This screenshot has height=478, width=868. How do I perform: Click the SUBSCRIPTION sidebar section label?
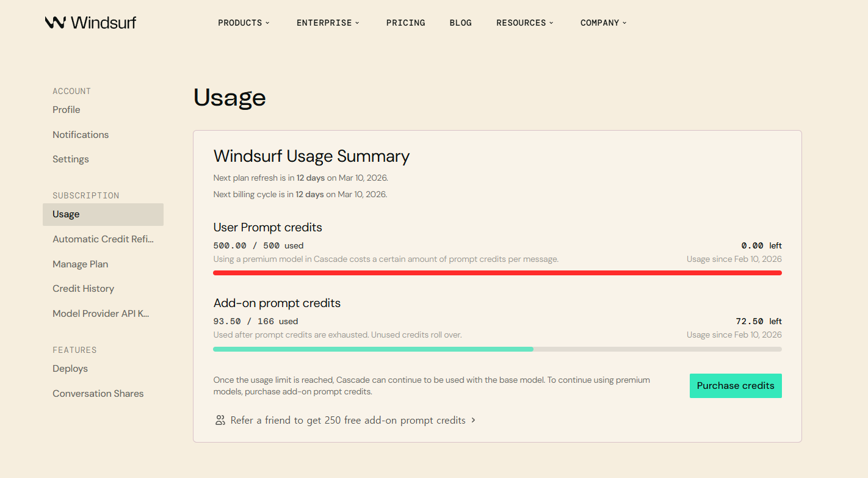click(x=86, y=195)
